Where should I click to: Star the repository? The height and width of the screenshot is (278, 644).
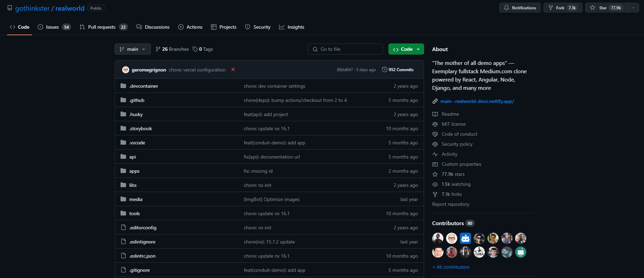click(606, 8)
